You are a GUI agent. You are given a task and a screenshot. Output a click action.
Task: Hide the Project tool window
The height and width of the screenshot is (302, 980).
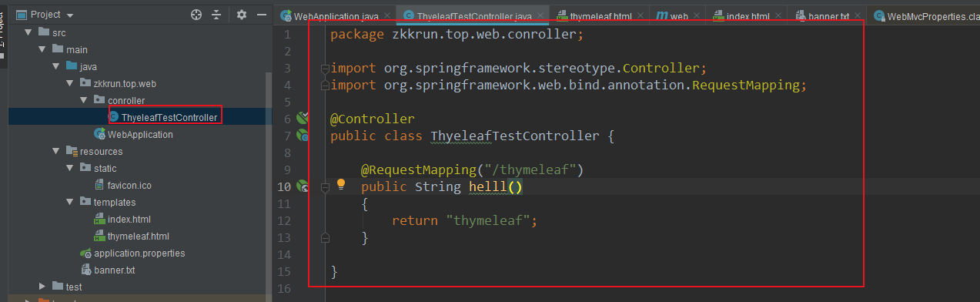pos(261,15)
